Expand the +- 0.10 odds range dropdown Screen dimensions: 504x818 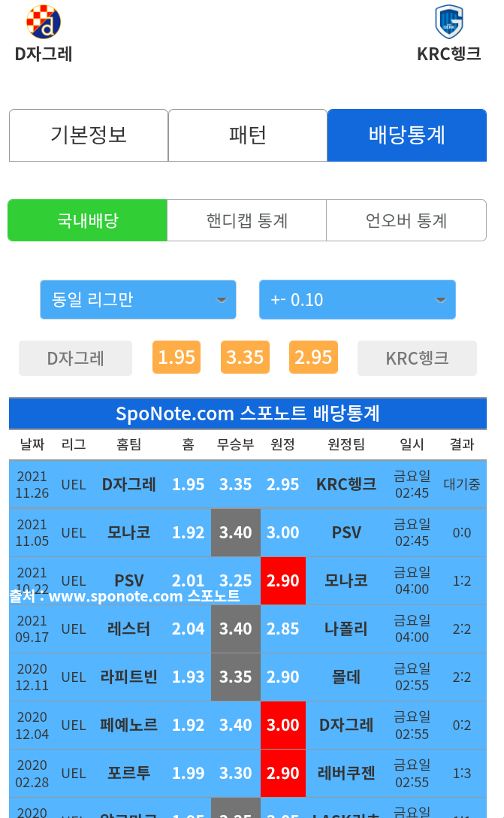[357, 300]
